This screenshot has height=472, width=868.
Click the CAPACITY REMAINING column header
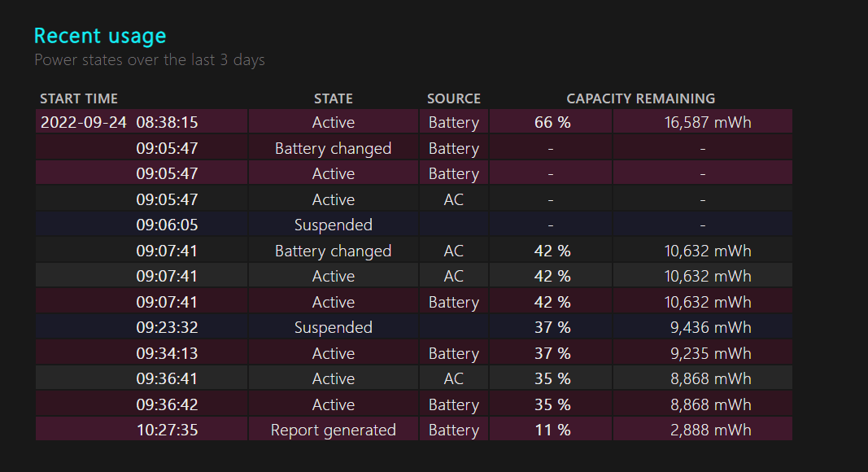tap(641, 98)
